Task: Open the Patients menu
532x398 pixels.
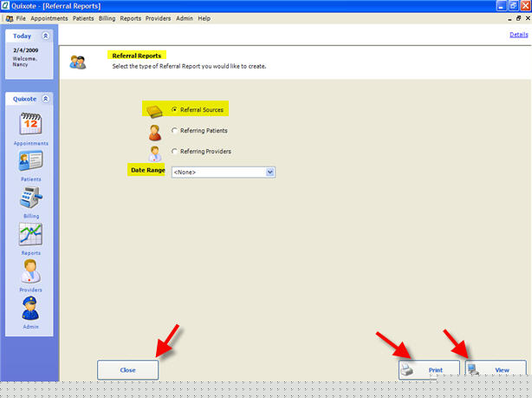Action: coord(83,18)
